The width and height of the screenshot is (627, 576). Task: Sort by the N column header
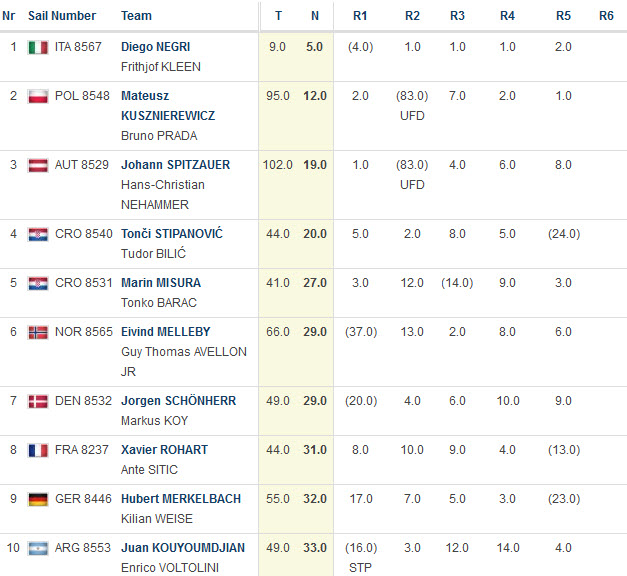point(315,16)
